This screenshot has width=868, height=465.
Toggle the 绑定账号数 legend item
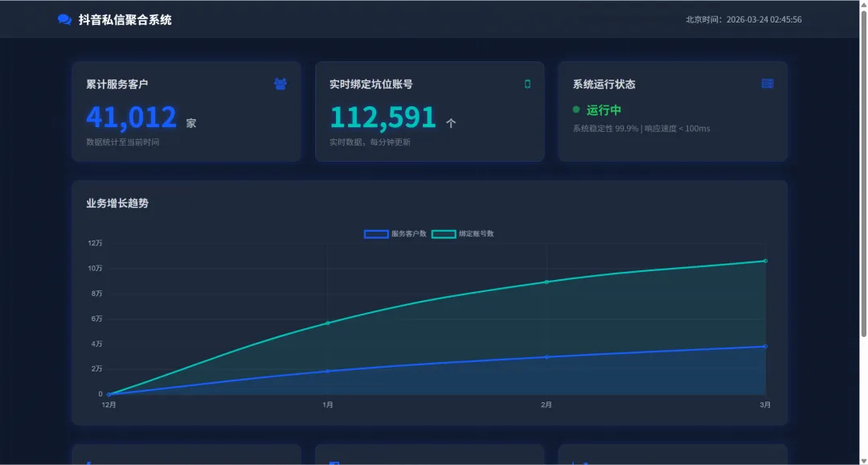(463, 234)
